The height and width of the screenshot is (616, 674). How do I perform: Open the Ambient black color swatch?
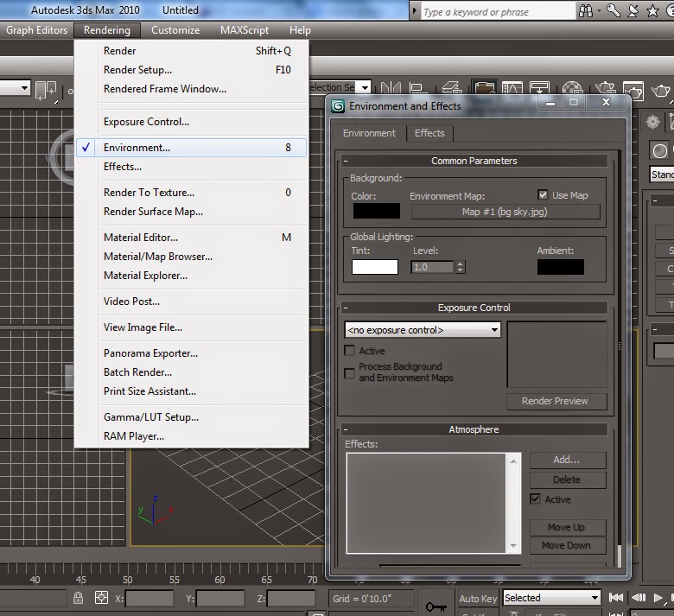561,266
